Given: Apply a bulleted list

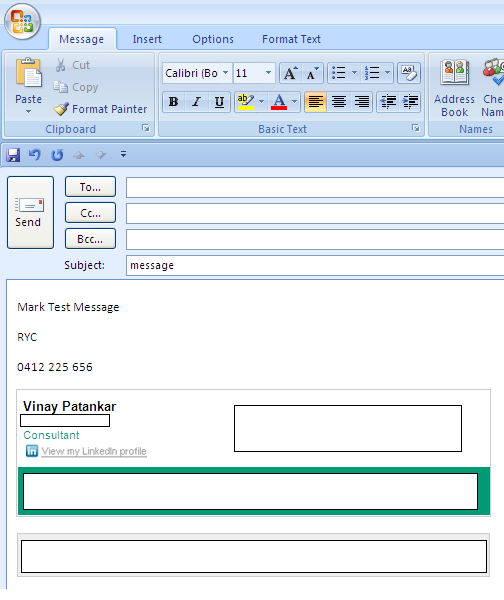Looking at the screenshot, I should coord(339,73).
